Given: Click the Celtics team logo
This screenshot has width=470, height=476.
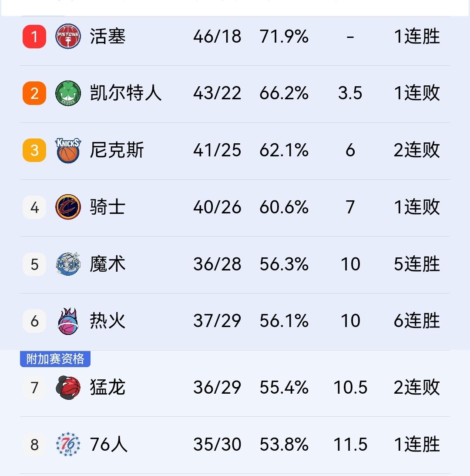Looking at the screenshot, I should [68, 93].
